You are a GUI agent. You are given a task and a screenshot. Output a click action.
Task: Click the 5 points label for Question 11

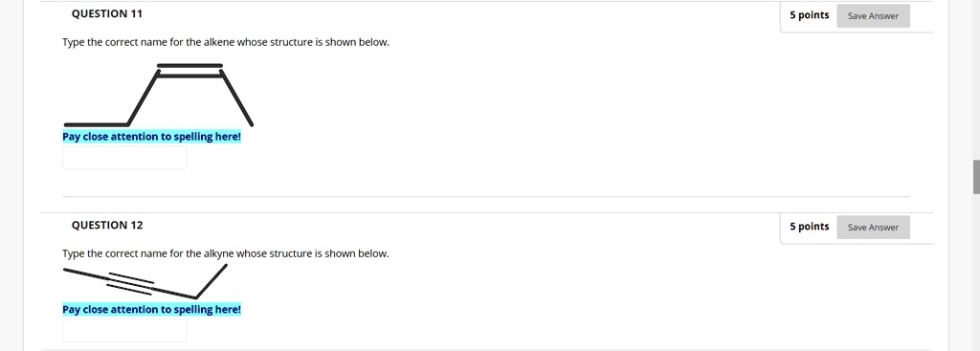810,15
